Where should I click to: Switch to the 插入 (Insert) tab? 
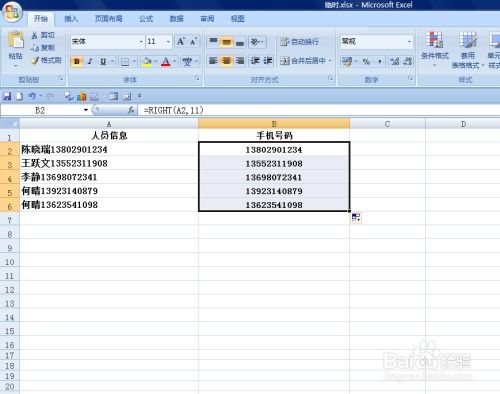tap(71, 19)
